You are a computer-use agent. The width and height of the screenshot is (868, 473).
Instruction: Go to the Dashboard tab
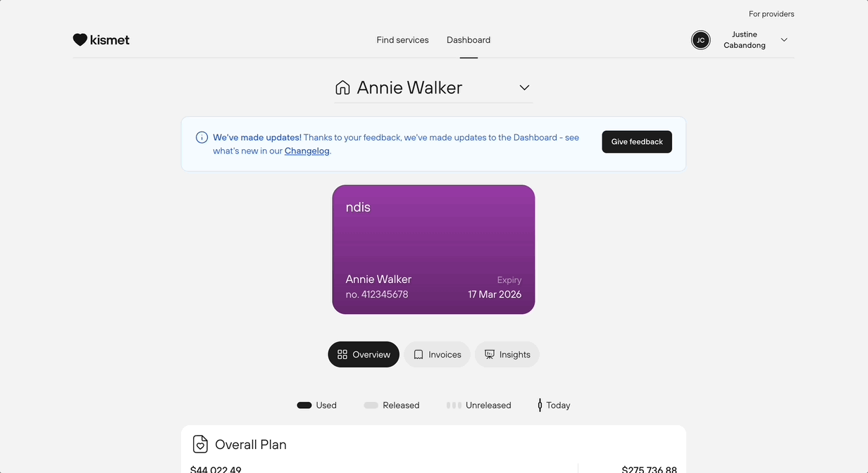point(469,40)
